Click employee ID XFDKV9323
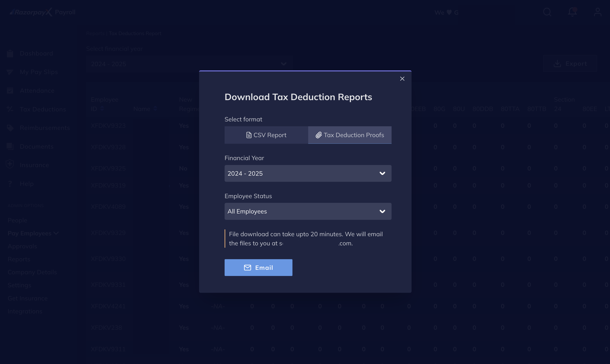 point(108,126)
